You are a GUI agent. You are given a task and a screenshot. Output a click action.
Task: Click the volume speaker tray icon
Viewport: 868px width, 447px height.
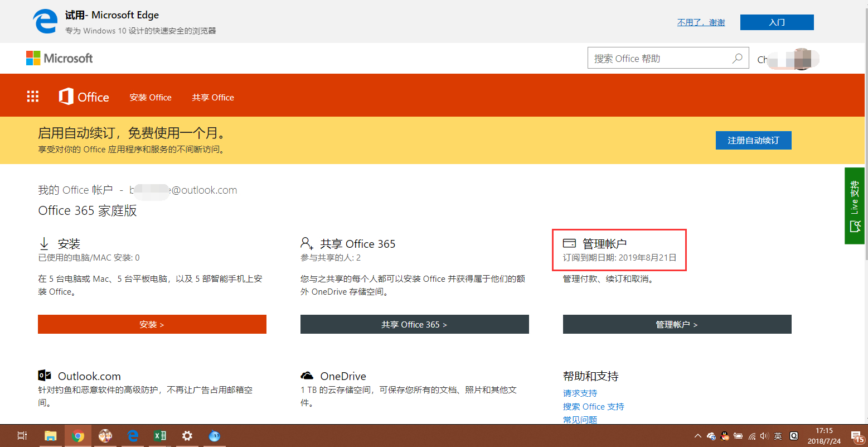click(x=764, y=436)
